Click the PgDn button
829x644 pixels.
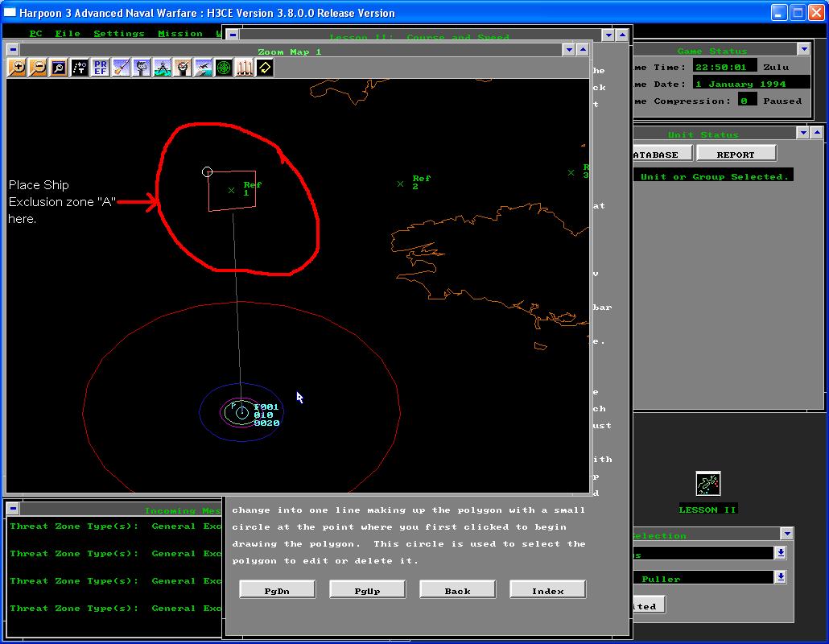(x=277, y=589)
